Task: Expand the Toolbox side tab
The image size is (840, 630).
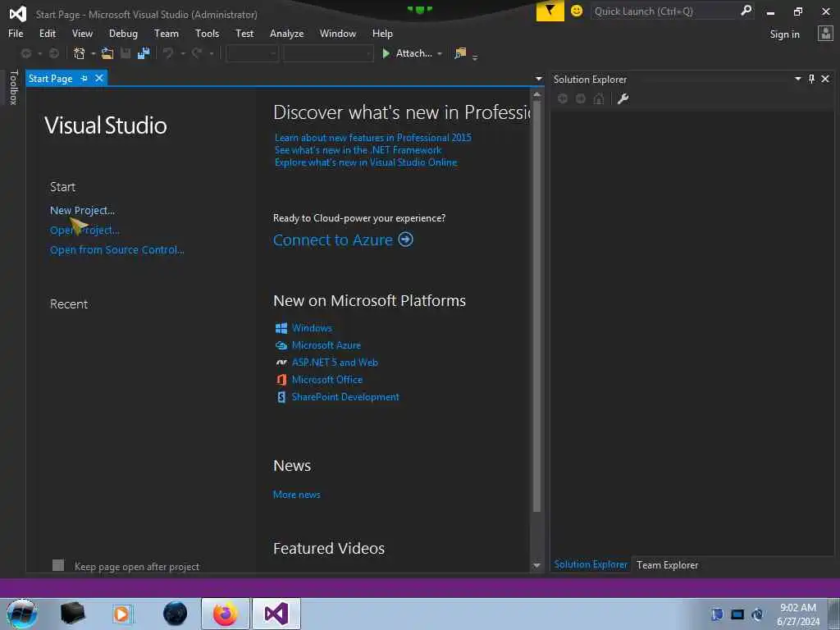Action: (13, 87)
